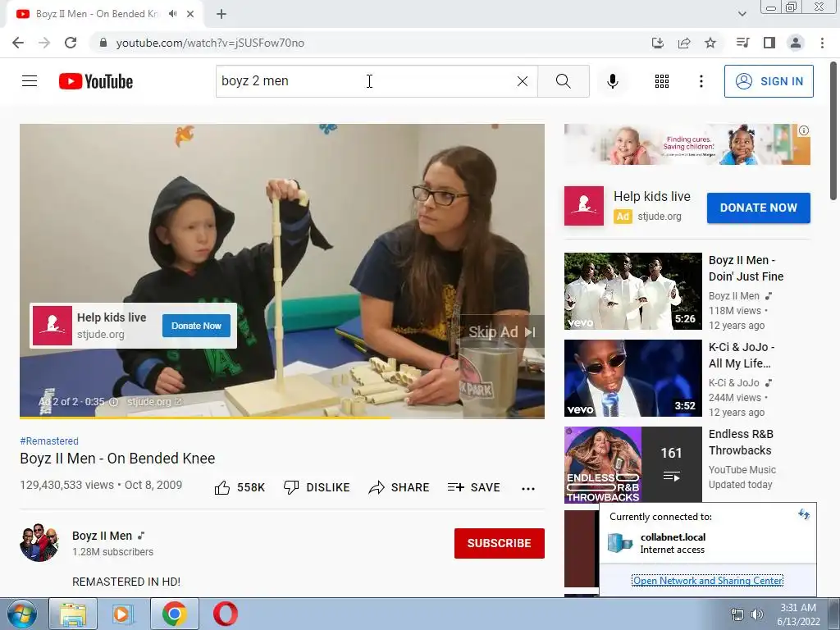This screenshot has height=630, width=840.
Task: Click SHARE below the video
Action: click(x=399, y=487)
